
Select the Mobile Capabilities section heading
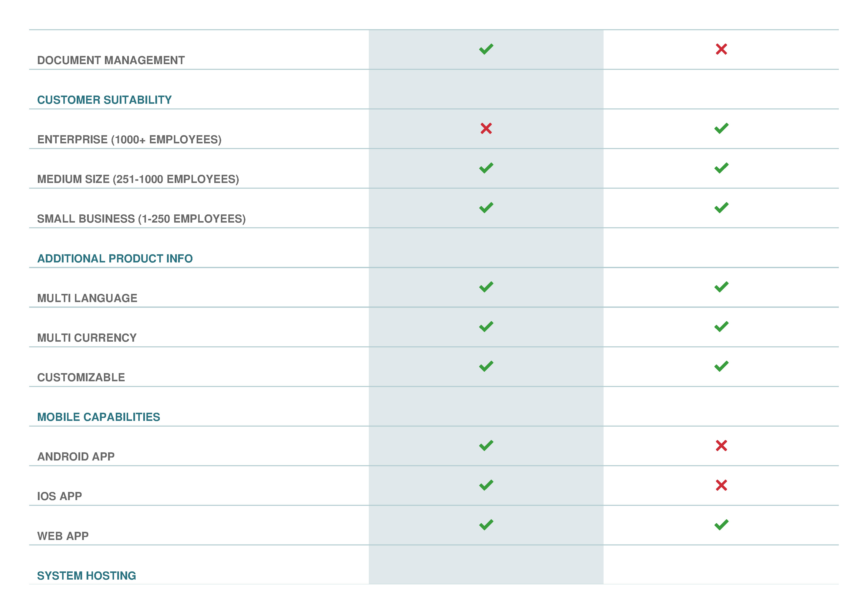pos(99,417)
